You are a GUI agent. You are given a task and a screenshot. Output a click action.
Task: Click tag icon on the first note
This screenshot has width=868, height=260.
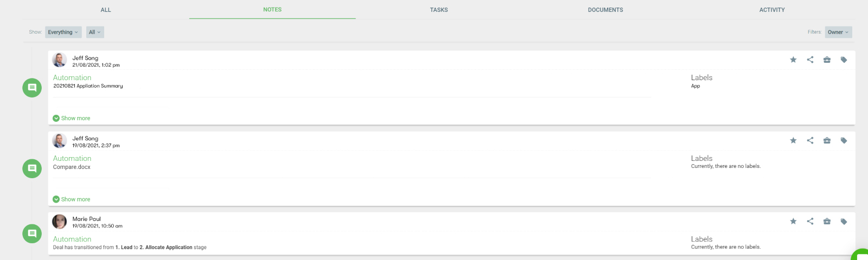(x=844, y=60)
